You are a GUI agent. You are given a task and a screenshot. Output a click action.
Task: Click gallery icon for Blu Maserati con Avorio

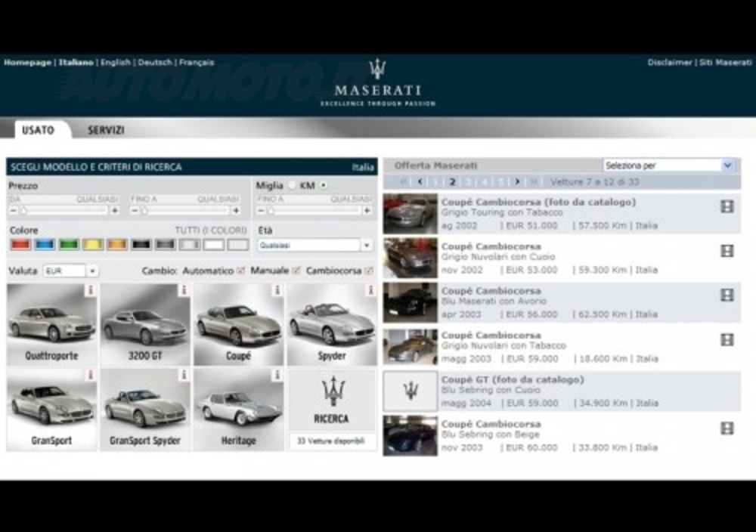pos(727,295)
